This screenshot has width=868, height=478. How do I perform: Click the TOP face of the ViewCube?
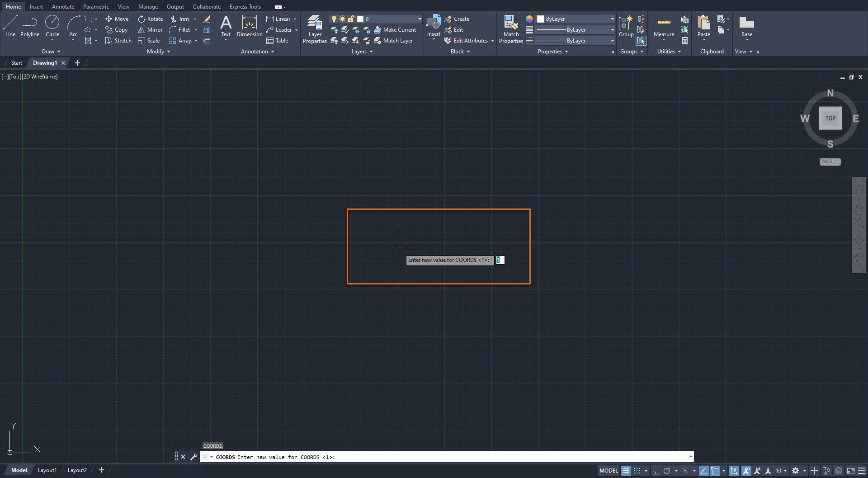tap(830, 118)
